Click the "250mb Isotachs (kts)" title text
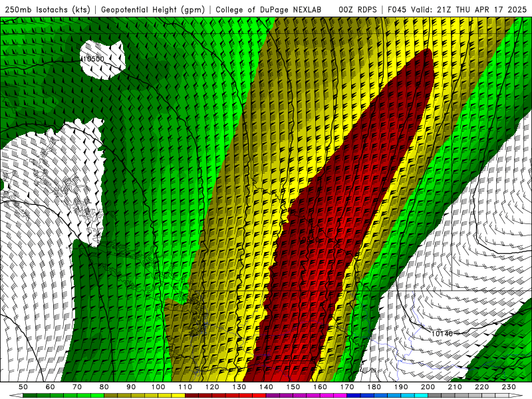This screenshot has height=399, width=532. 48,9
